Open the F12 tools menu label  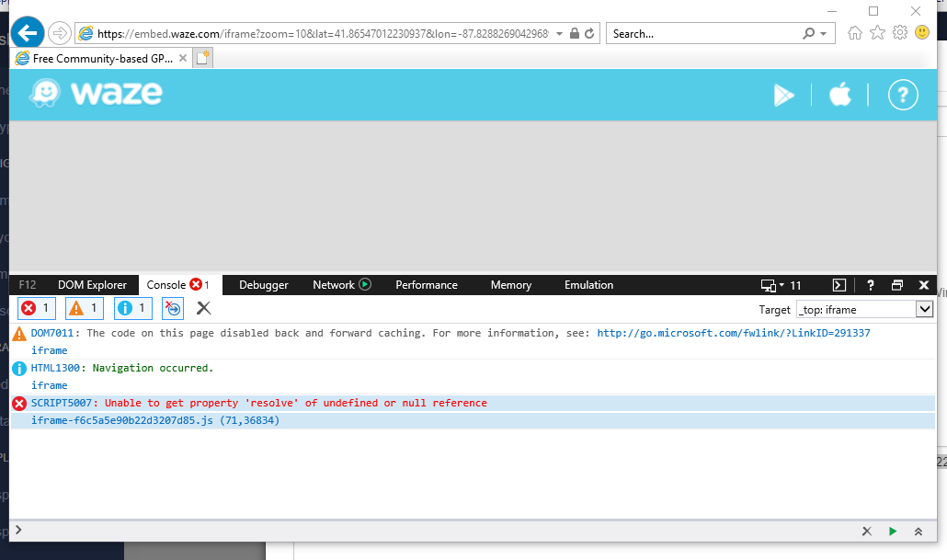click(28, 285)
